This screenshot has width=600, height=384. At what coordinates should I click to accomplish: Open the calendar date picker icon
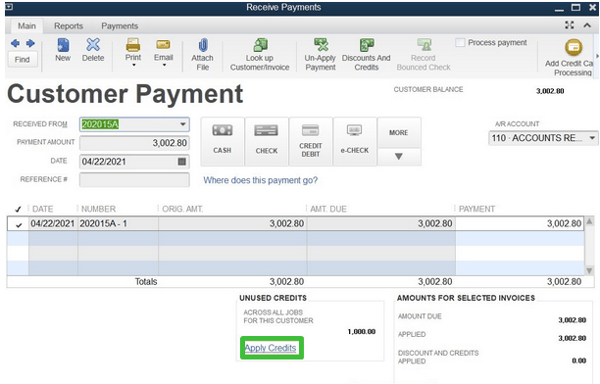pos(182,161)
